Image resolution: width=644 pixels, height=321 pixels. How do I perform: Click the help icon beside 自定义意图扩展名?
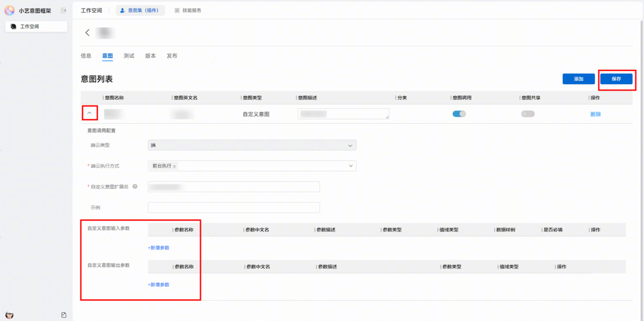(x=135, y=186)
